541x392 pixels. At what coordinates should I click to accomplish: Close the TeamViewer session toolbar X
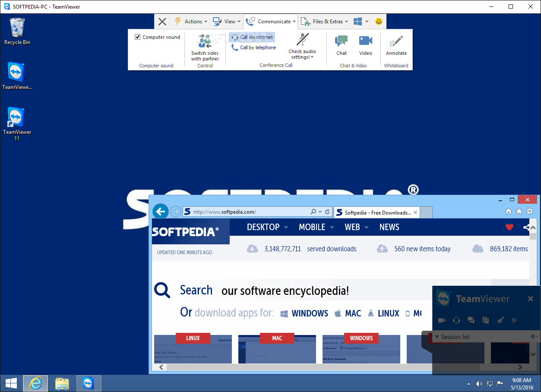[162, 22]
